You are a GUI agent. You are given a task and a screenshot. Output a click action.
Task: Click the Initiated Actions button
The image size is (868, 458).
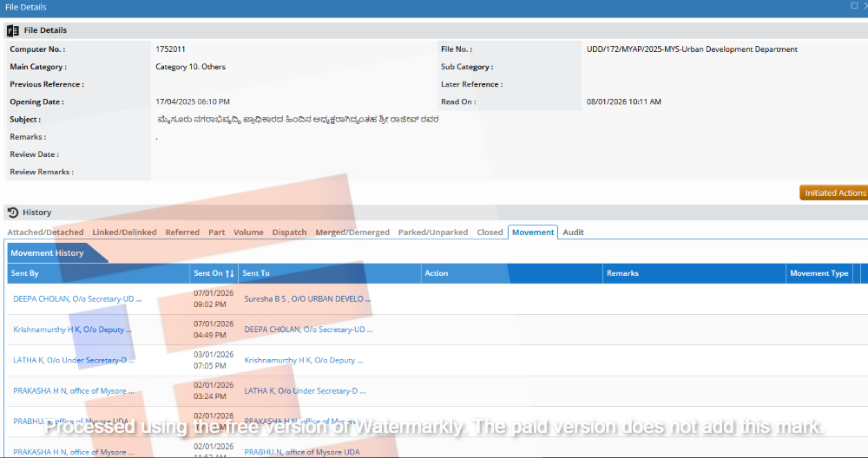tap(834, 193)
